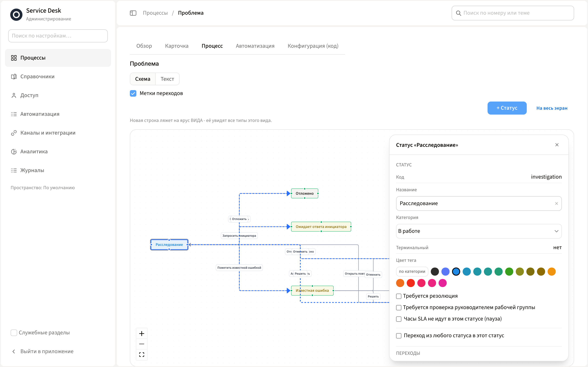The height and width of the screenshot is (367, 588).
Task: Click the zoom in plus icon
Action: pos(142,334)
